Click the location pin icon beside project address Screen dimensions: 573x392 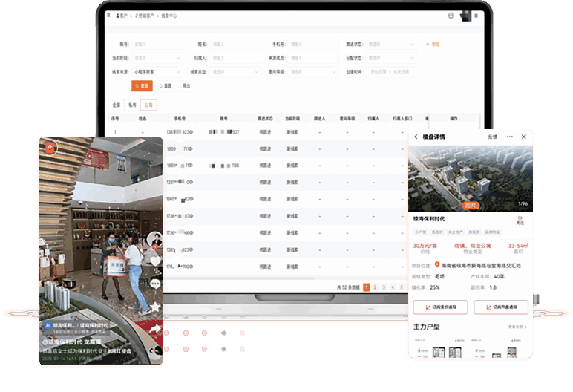tap(437, 264)
